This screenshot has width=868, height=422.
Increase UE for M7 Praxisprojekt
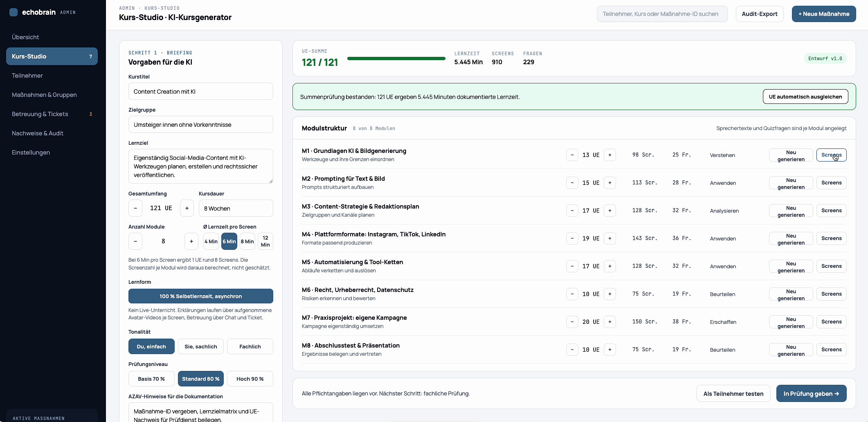(x=610, y=322)
